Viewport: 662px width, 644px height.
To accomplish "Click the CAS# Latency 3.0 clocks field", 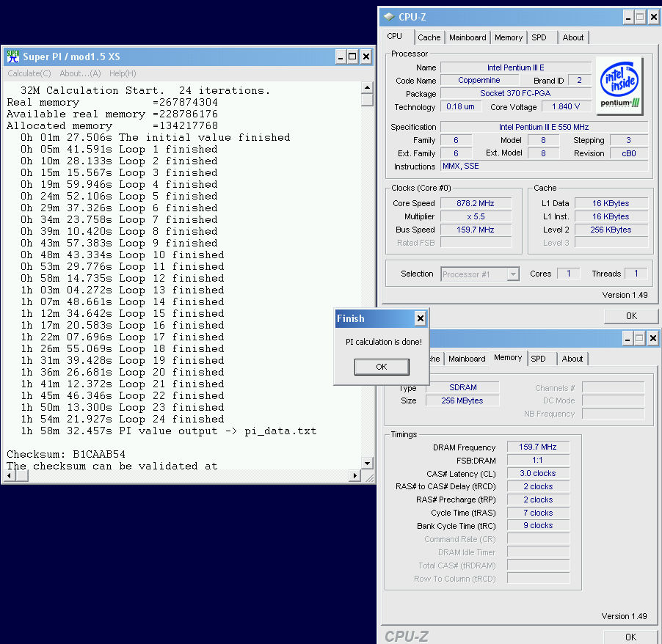I will click(538, 474).
